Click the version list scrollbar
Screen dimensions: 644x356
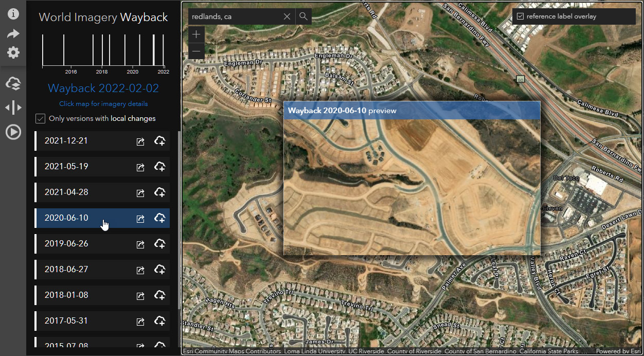[x=179, y=221]
